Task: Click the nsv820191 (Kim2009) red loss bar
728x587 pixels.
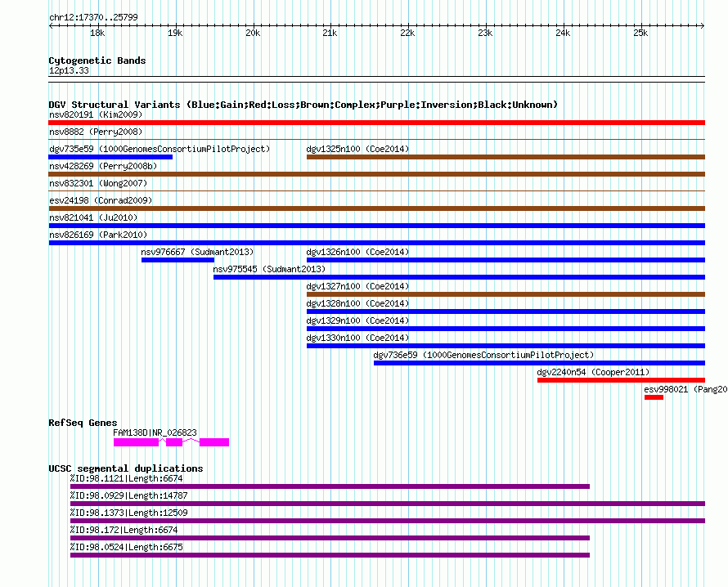Action: 376,123
